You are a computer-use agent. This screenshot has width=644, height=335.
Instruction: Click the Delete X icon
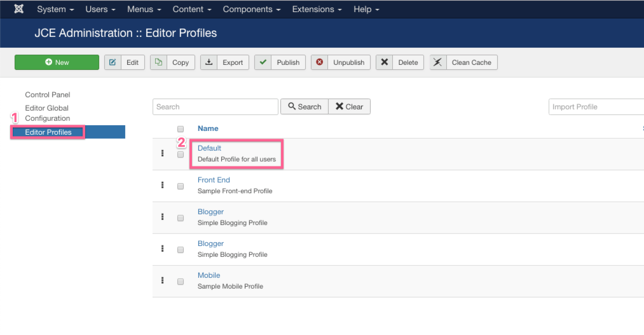(385, 62)
